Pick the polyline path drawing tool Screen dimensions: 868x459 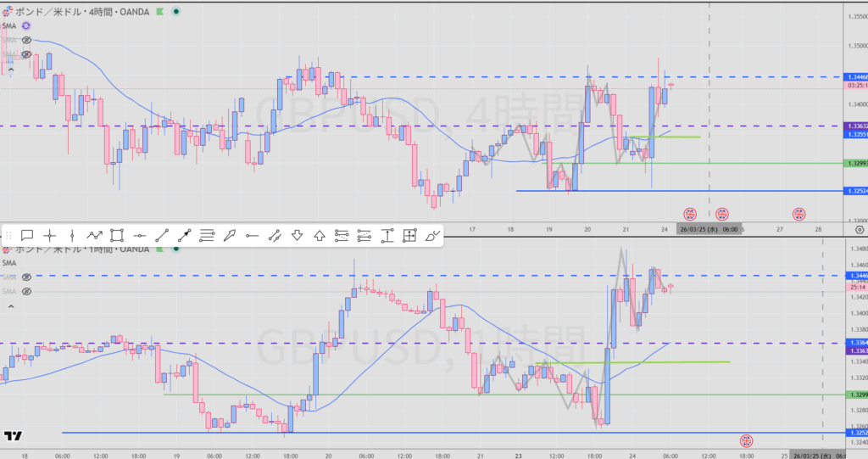click(x=95, y=236)
